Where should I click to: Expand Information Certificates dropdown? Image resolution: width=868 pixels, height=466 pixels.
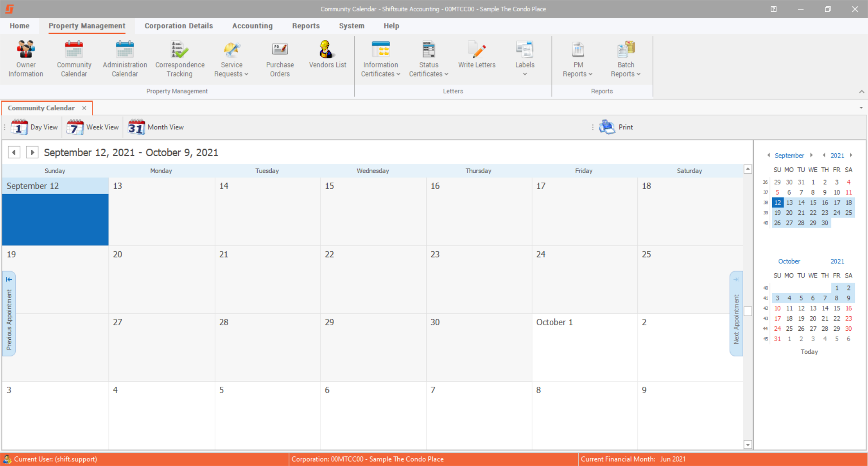(381, 59)
